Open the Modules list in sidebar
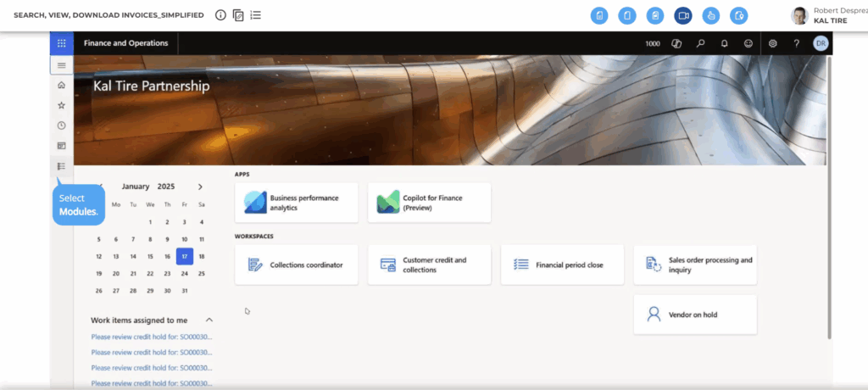The height and width of the screenshot is (390, 868). [61, 166]
